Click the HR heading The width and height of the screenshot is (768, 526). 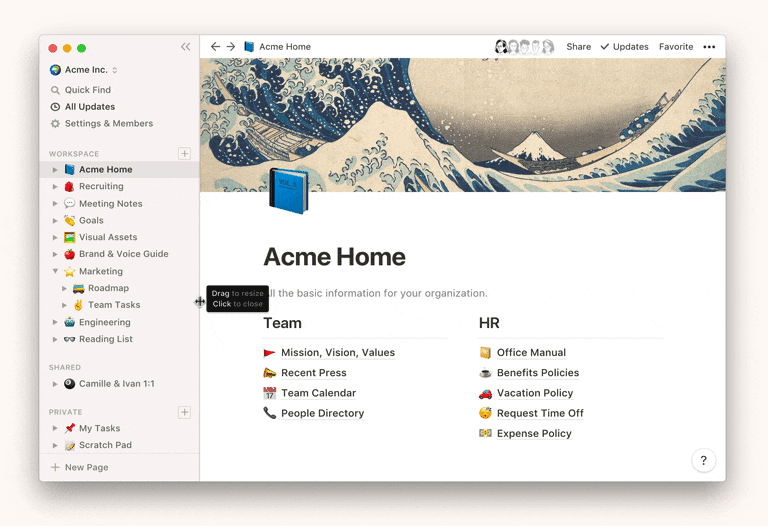[x=489, y=323]
